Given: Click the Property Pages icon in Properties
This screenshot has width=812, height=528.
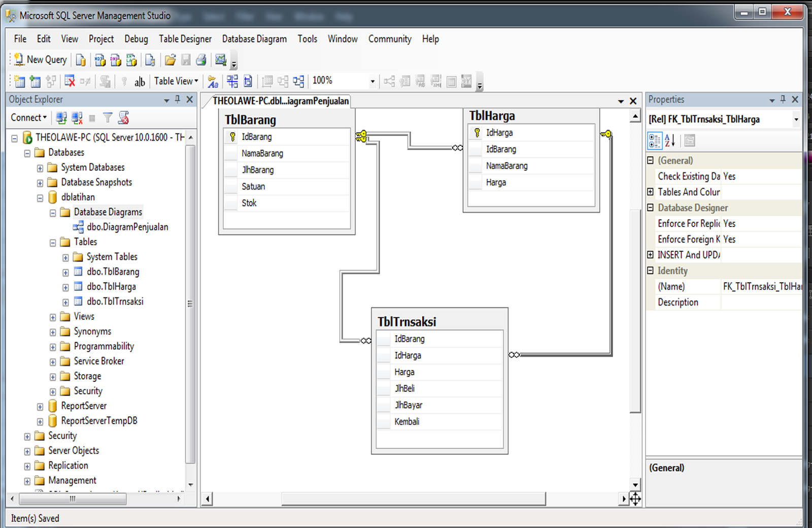Looking at the screenshot, I should pos(689,141).
